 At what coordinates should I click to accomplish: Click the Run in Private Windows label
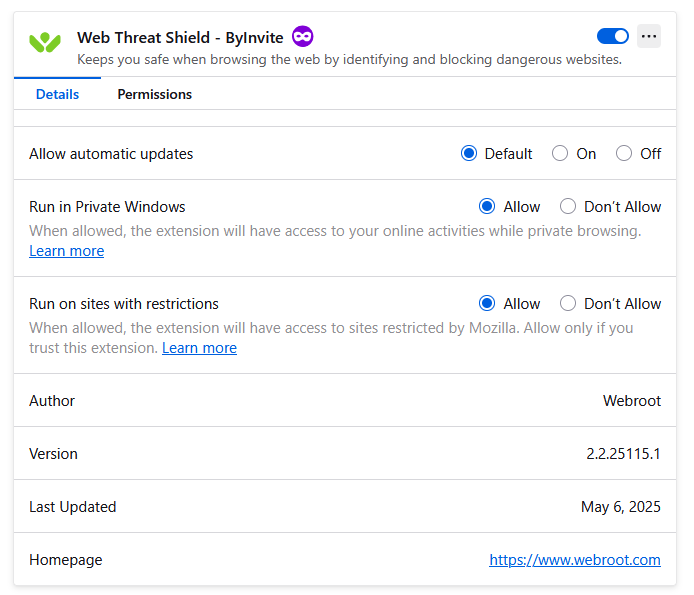pyautogui.click(x=107, y=207)
